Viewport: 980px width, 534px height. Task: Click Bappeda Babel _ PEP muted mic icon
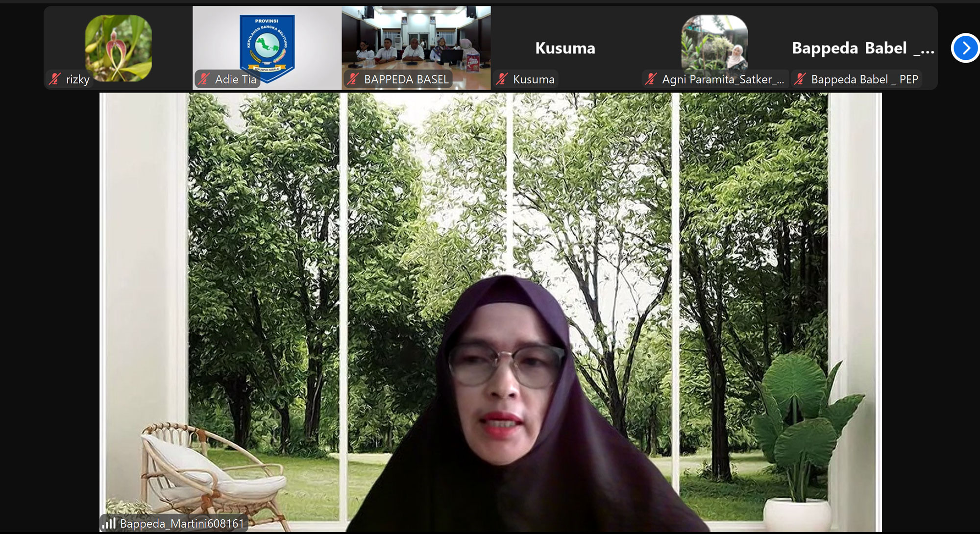coord(800,79)
